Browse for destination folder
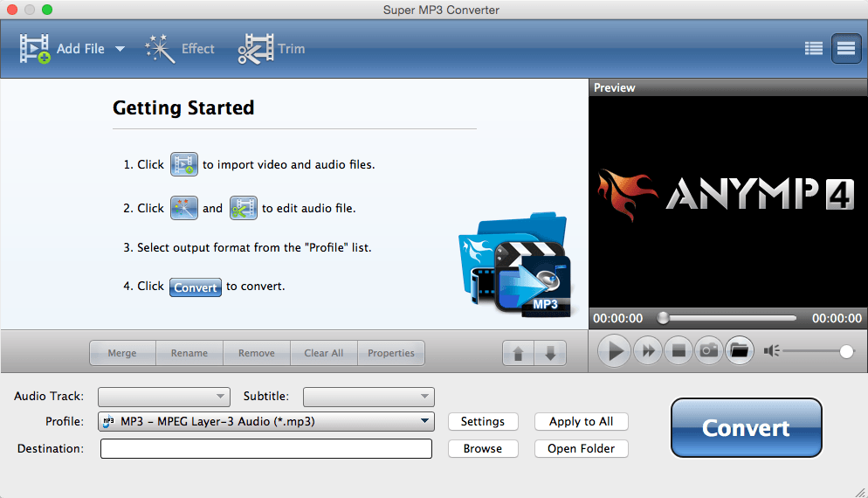 coord(483,449)
